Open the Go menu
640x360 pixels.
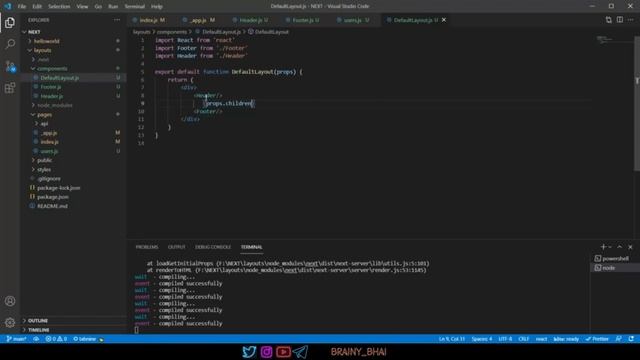point(98,7)
